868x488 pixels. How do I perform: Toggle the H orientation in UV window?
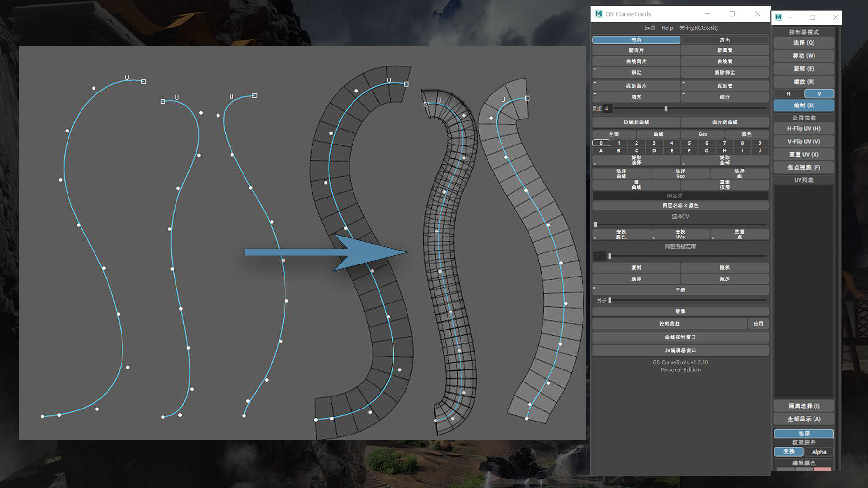(x=788, y=94)
